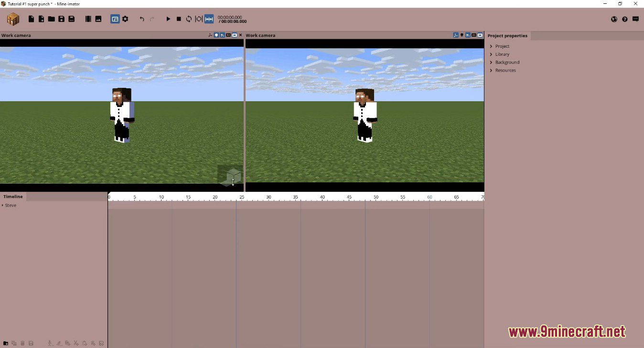Toggle right view aspect ratio icon
Screen dimensions: 644x348
473,35
